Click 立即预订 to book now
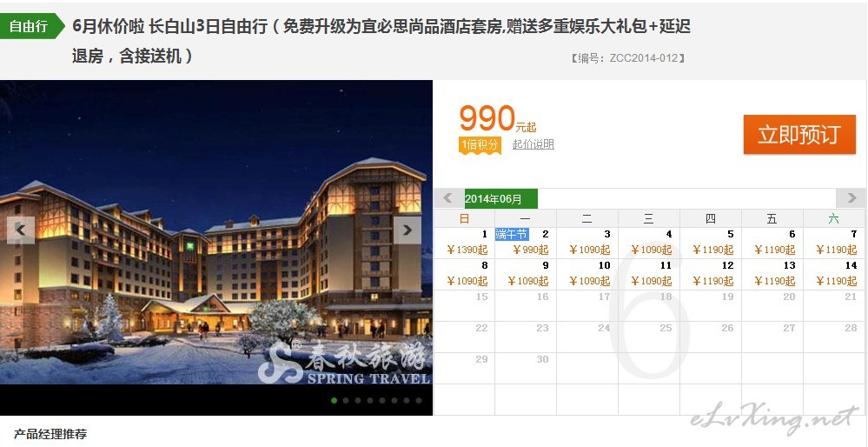The width and height of the screenshot is (868, 447). coord(799,135)
